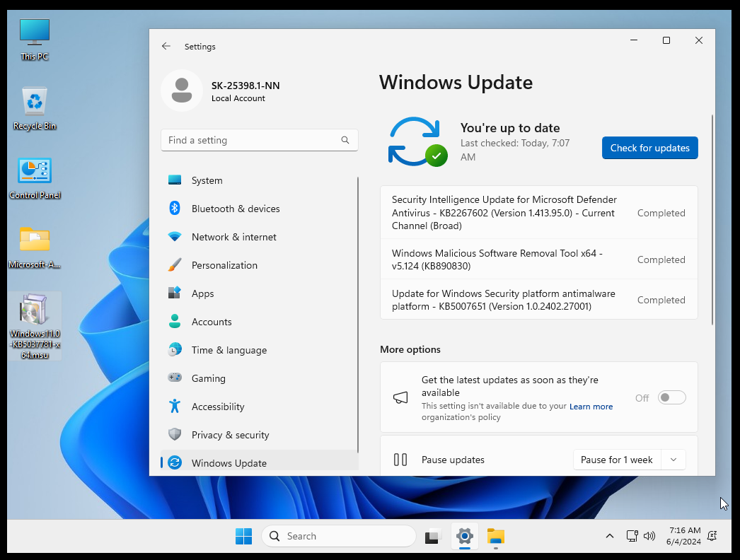Open Accounts settings page

[259, 322]
